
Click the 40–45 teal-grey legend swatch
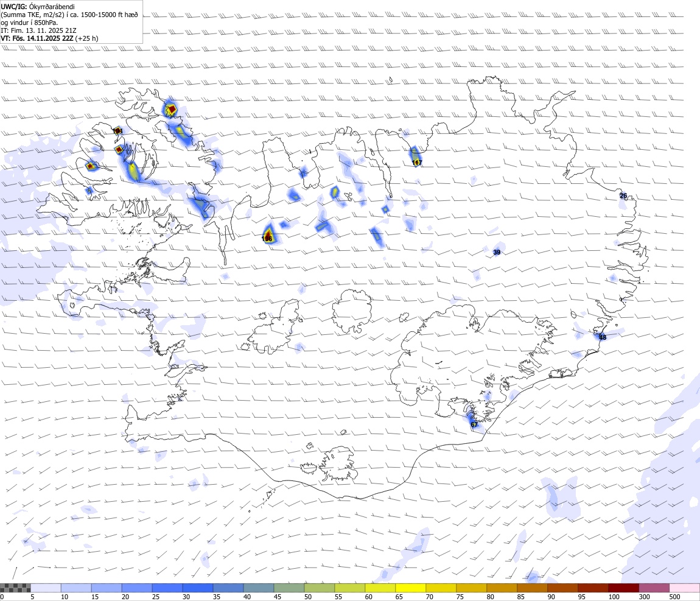pos(259,588)
